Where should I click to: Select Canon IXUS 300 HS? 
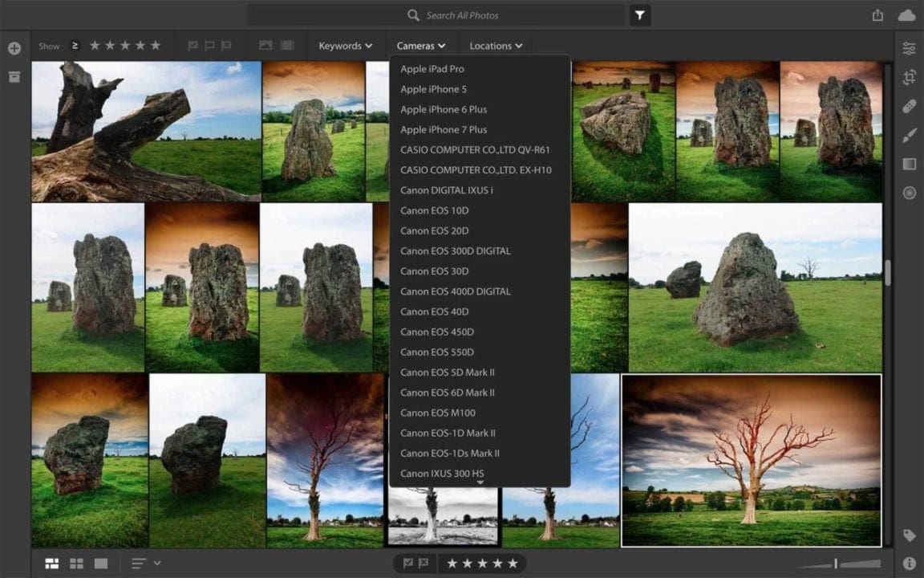pyautogui.click(x=442, y=474)
